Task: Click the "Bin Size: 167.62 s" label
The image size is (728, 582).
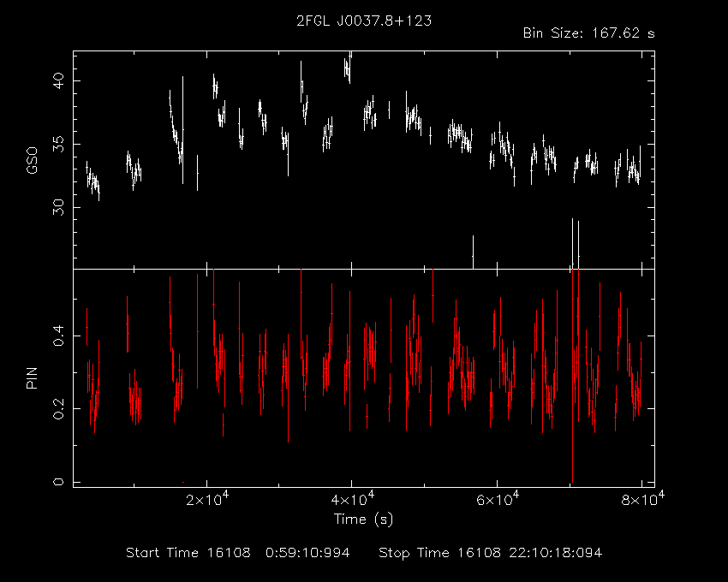Action: (x=588, y=33)
